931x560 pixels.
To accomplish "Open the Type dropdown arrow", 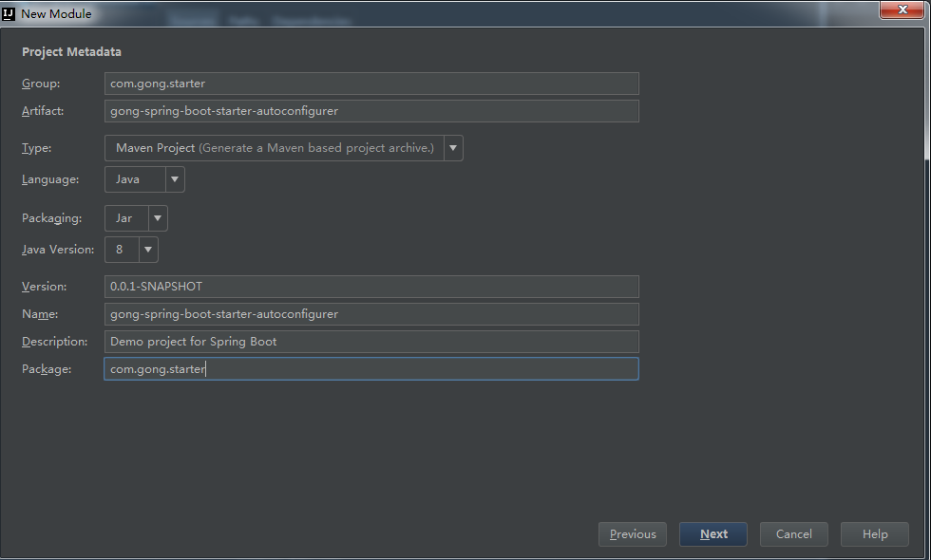I will point(453,148).
